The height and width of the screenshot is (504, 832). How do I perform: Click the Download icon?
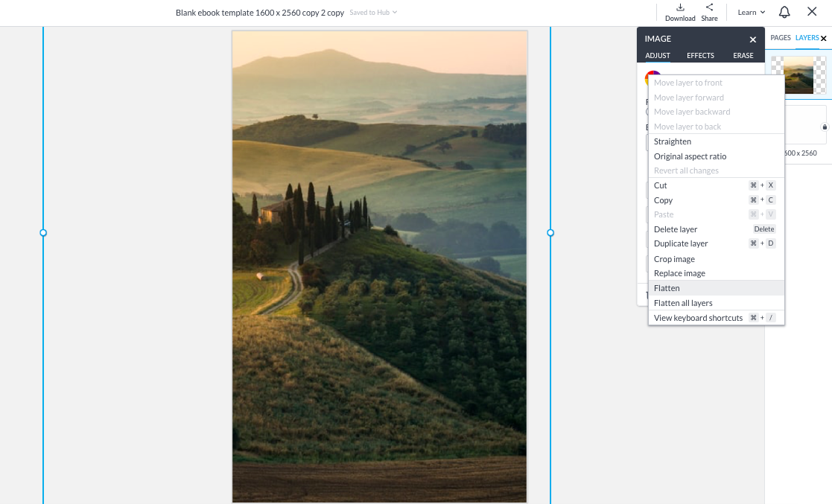coord(679,9)
